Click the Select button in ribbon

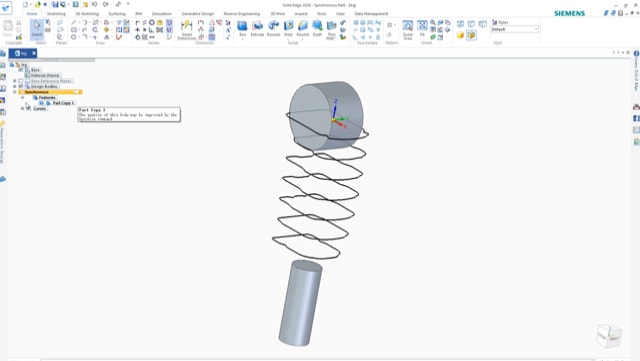click(x=37, y=29)
